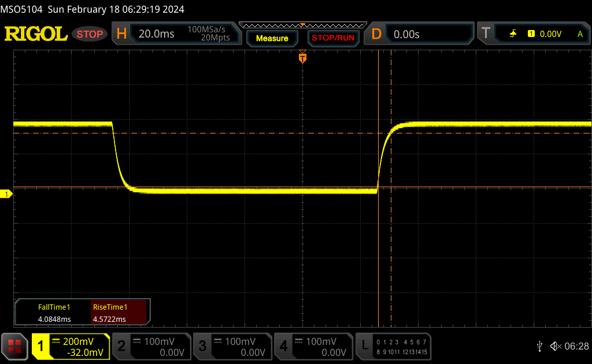Click the USB device status icon
592x364 pixels.
(x=539, y=346)
